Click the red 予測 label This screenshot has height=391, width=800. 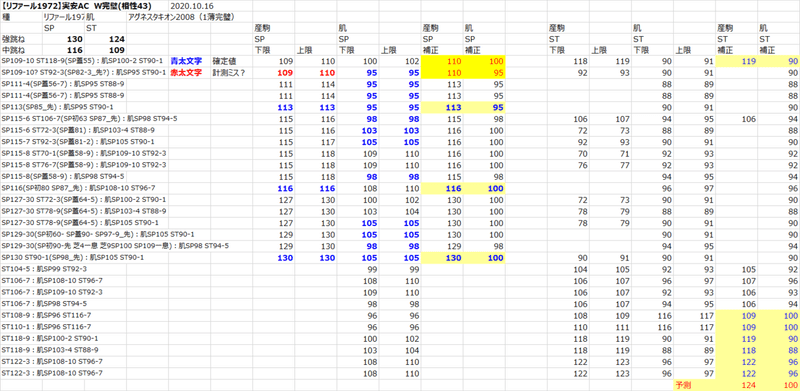(x=683, y=385)
